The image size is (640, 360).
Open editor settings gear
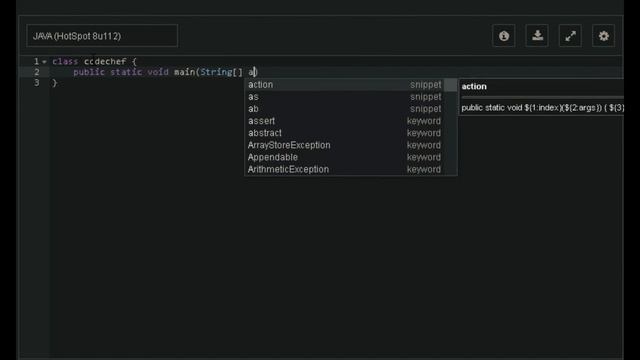(604, 36)
